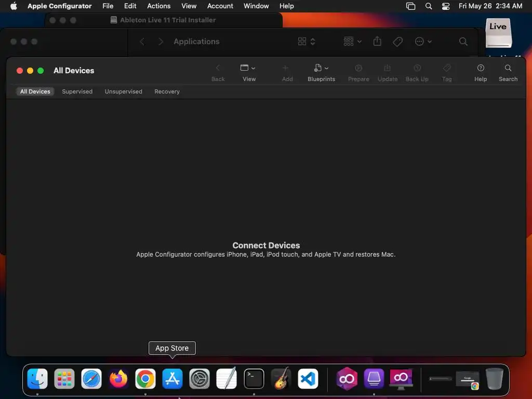This screenshot has width=532, height=399.
Task: Click forward arrow in Finder Applications window
Action: click(161, 42)
